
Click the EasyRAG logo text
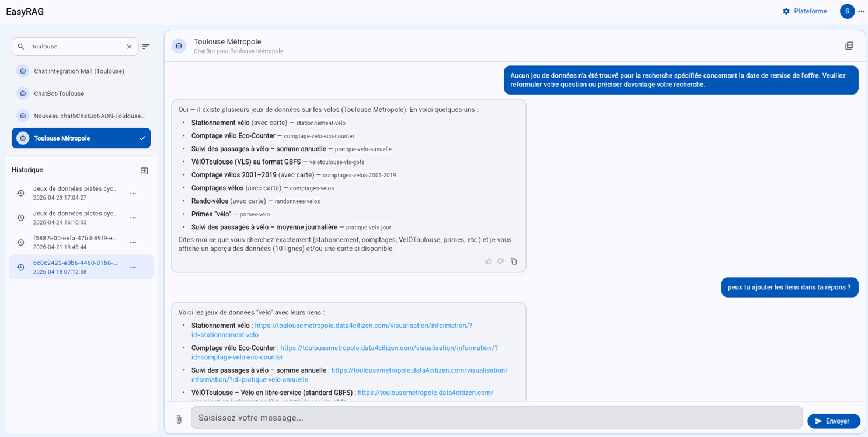25,11
